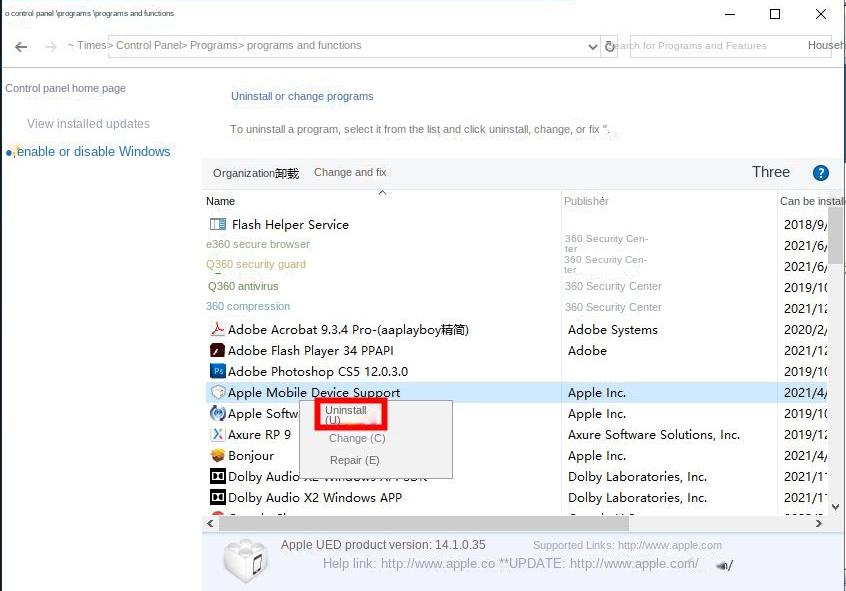
Task: Open the blue Help question mark
Action: coord(820,172)
